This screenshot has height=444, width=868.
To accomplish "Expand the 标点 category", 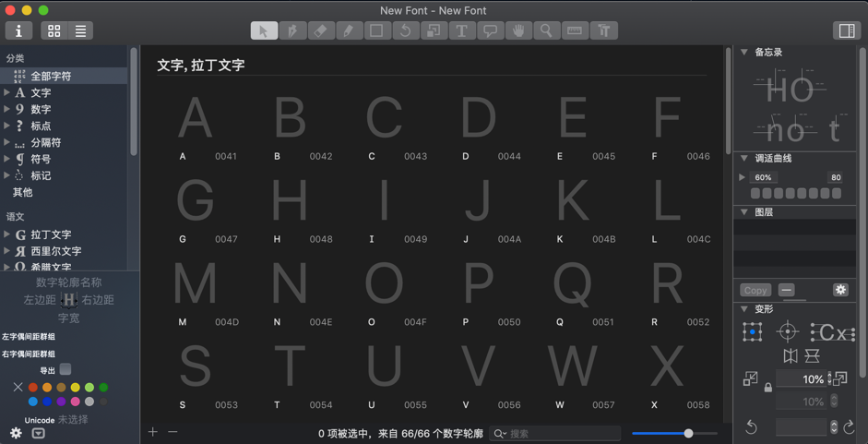I will tap(6, 126).
